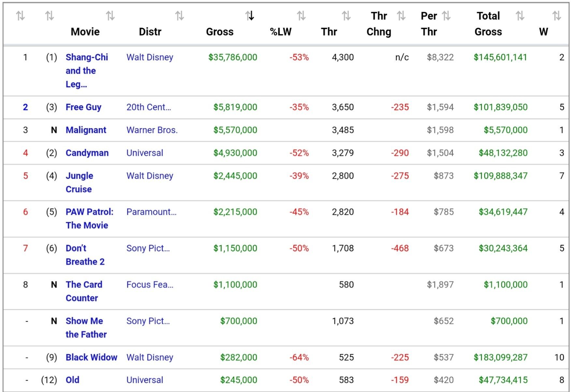This screenshot has width=576, height=392.
Task: Open Universal distributor in Old row
Action: 145,380
